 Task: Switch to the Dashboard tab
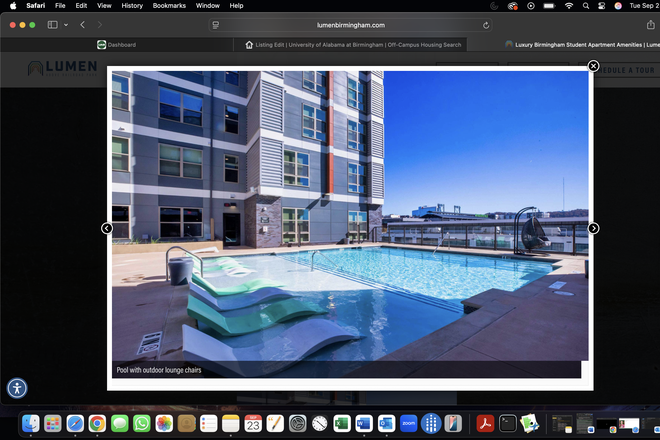pyautogui.click(x=117, y=45)
